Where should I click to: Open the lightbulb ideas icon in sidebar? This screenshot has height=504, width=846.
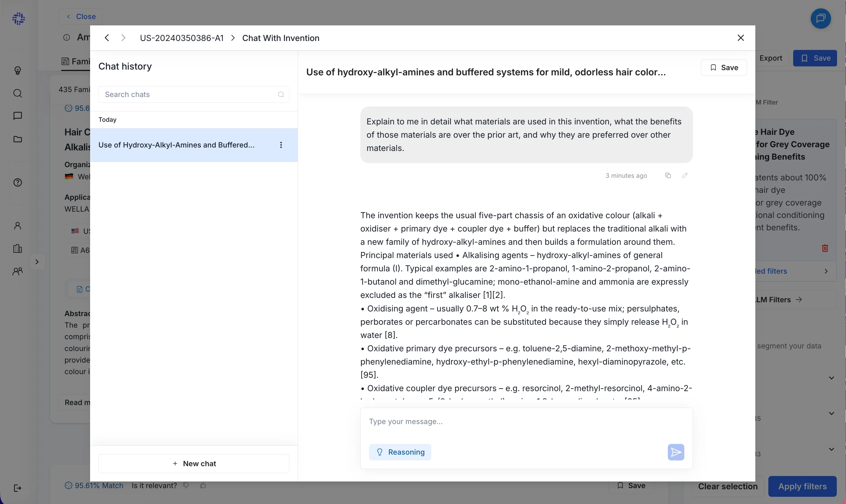(x=18, y=70)
